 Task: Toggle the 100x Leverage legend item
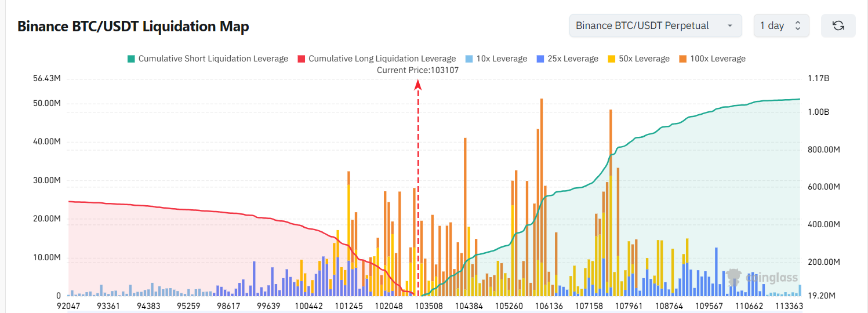[712, 59]
